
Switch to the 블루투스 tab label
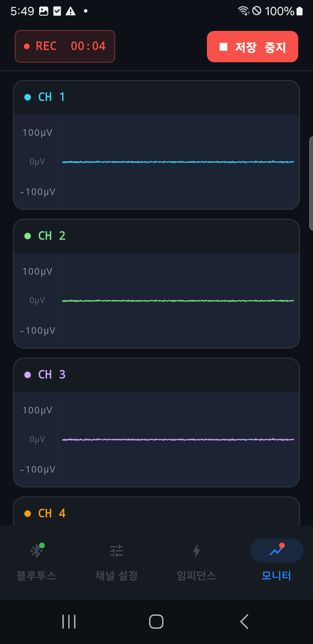[x=37, y=576]
